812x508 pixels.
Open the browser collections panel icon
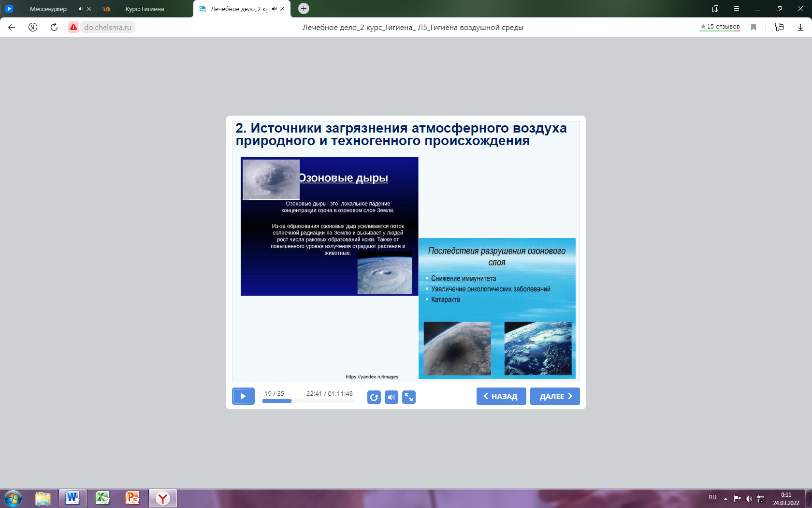[x=779, y=27]
